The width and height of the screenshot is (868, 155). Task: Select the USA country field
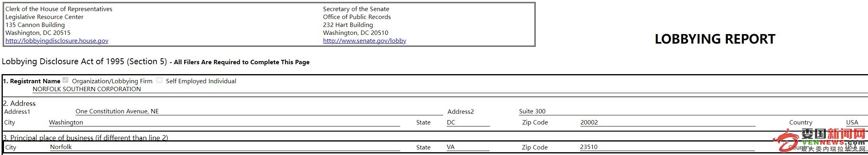[856, 122]
